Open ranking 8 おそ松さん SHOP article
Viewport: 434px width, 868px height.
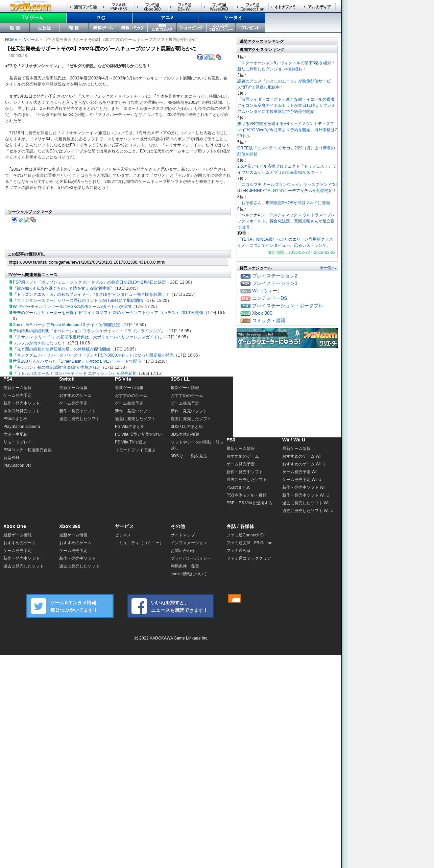pos(284,203)
